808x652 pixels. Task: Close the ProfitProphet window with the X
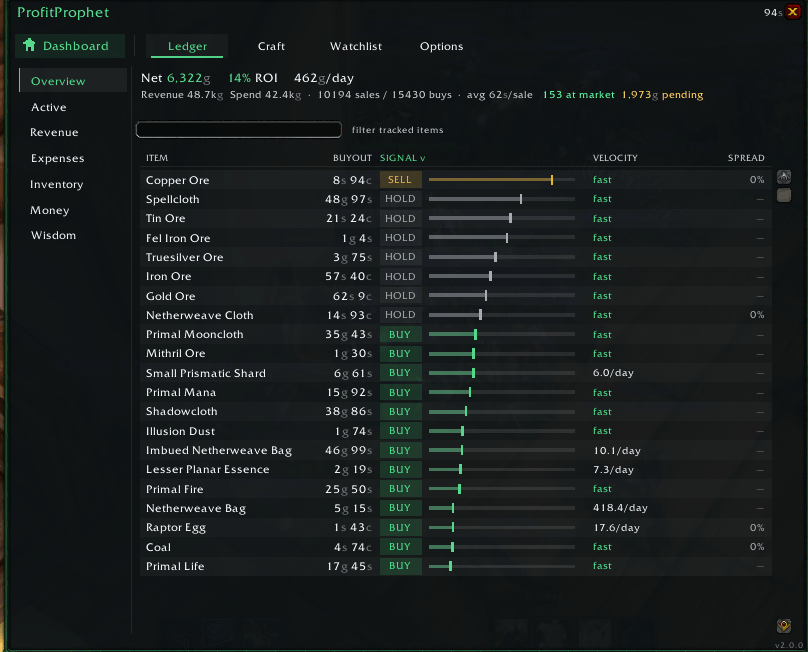793,12
